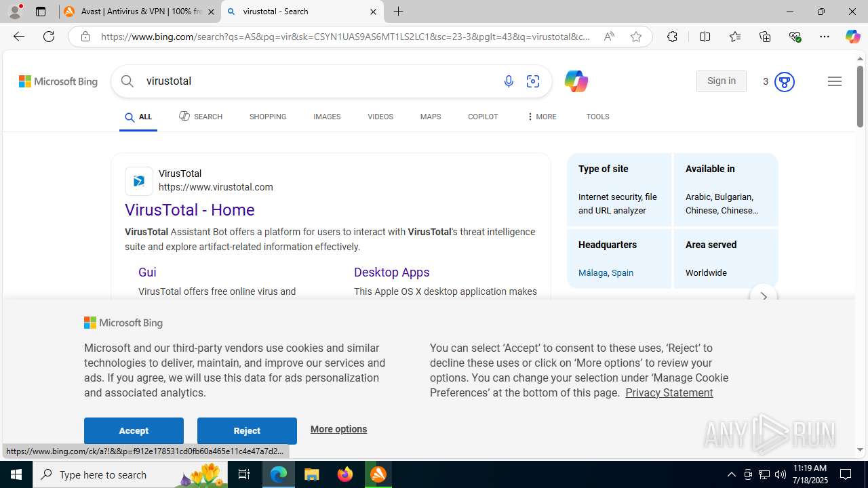Open the tab actions menu icon

[41, 12]
